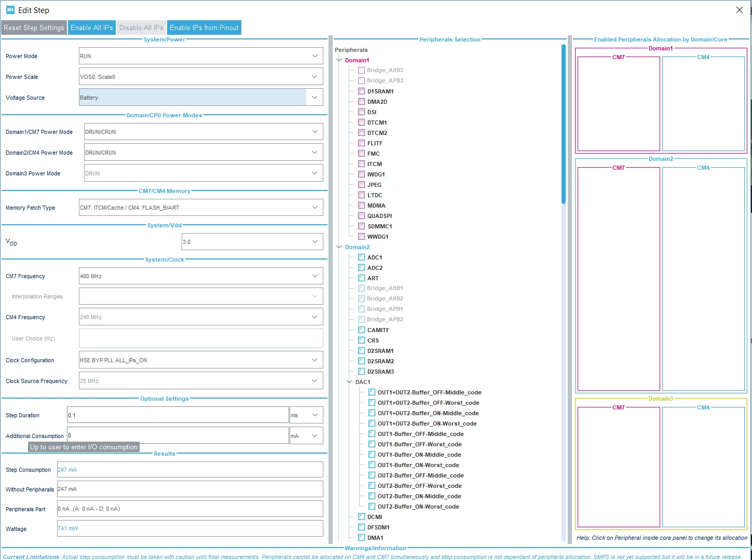The image size is (752, 560).
Task: Open the Power Mode dropdown
Action: (x=201, y=56)
